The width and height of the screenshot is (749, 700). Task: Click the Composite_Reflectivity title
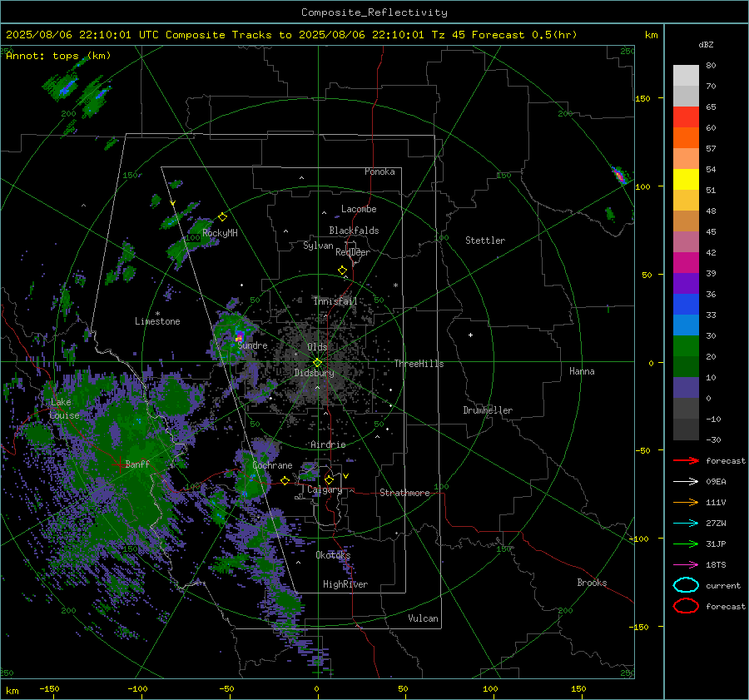point(374,12)
